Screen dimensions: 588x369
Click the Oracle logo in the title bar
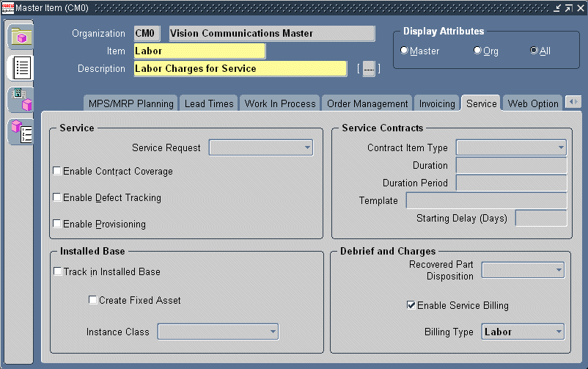click(x=8, y=8)
